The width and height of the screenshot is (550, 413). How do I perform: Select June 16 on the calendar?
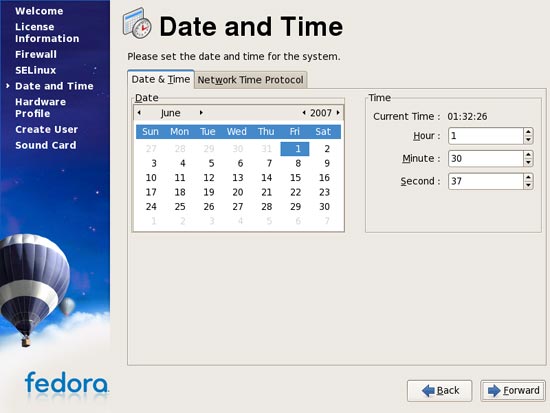click(324, 178)
